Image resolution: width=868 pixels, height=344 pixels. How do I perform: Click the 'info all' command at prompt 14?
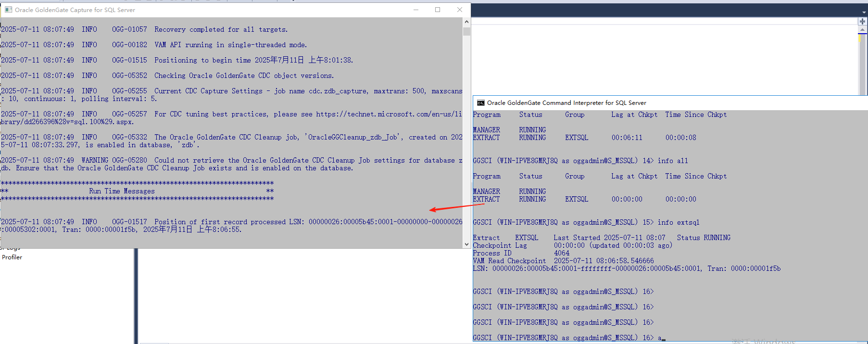673,161
